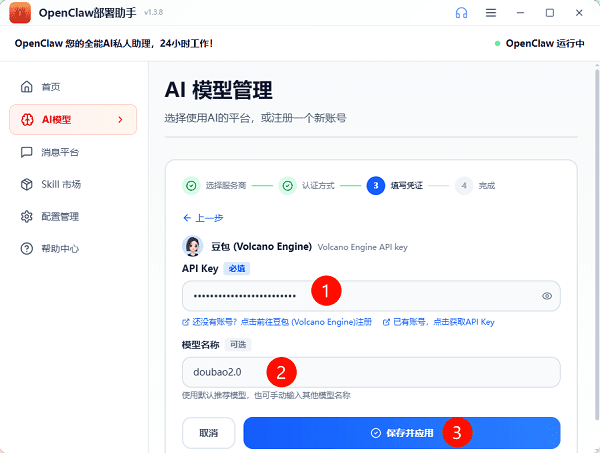Open 帮助中心 in the sidebar
Image resolution: width=600 pixels, height=453 pixels.
(73, 249)
